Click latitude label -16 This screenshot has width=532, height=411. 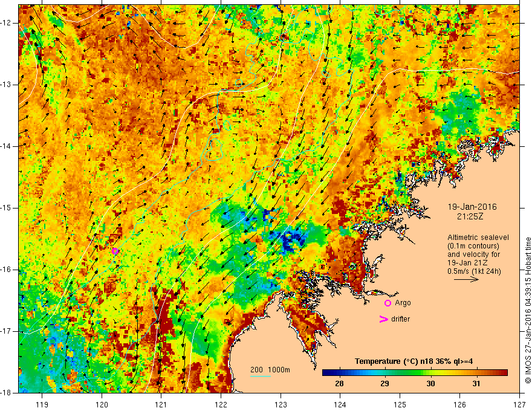[7, 270]
